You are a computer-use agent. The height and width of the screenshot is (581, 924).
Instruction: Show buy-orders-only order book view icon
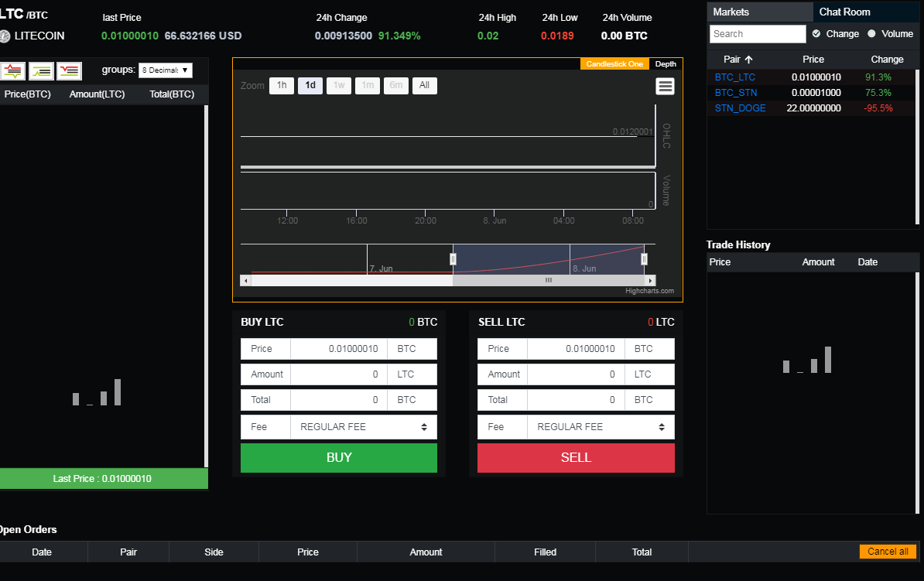(41, 71)
